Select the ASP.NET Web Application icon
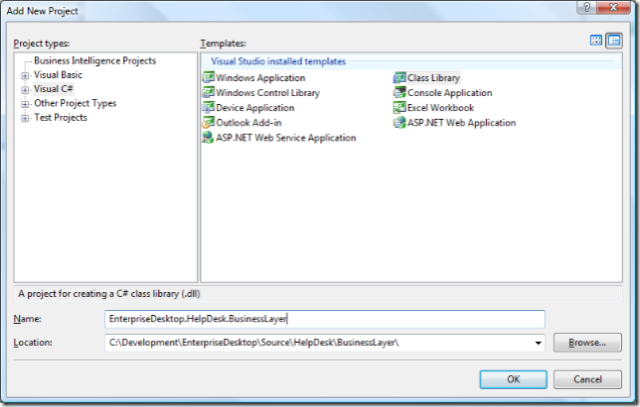The width and height of the screenshot is (640, 407). pyautogui.click(x=399, y=122)
